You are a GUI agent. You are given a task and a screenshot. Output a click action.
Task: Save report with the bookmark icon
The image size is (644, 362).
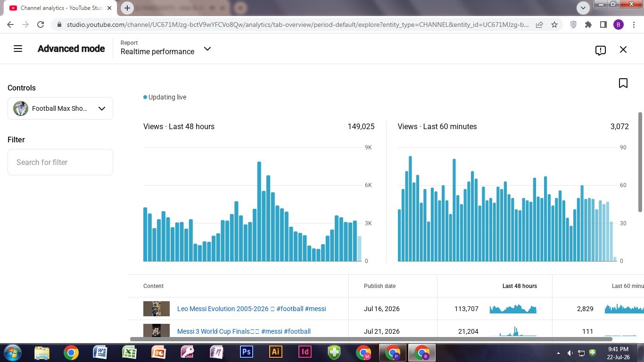[x=623, y=83]
